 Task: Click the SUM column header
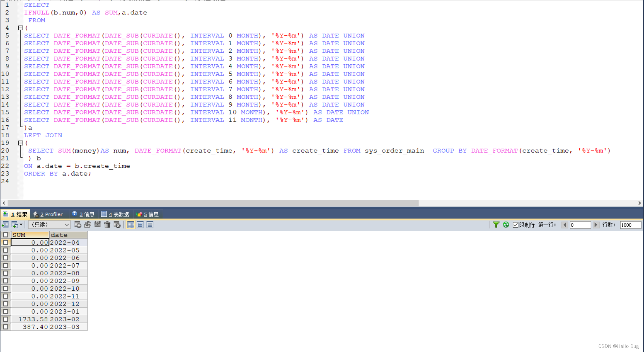30,235
